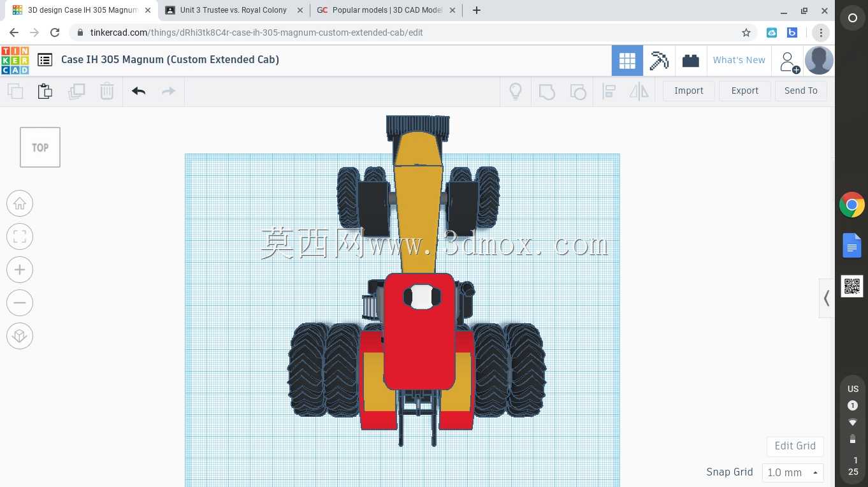
Task: Click the Export button
Action: click(745, 91)
